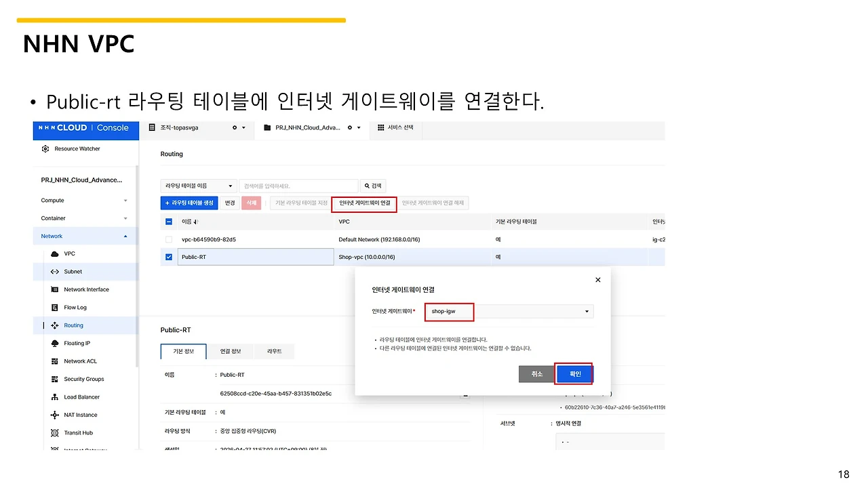The width and height of the screenshot is (868, 488).
Task: Click the Floating IP icon
Action: pyautogui.click(x=55, y=344)
